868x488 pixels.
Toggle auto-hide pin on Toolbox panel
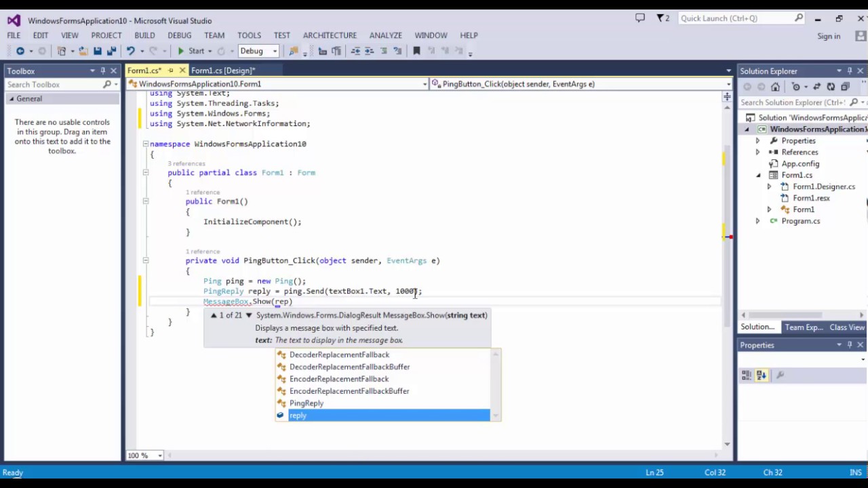[103, 70]
